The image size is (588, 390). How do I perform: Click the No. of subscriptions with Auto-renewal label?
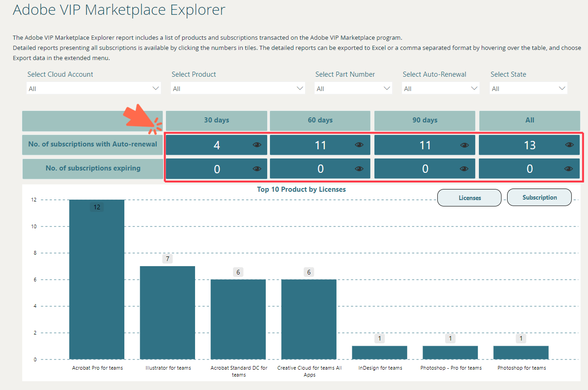[x=92, y=144]
